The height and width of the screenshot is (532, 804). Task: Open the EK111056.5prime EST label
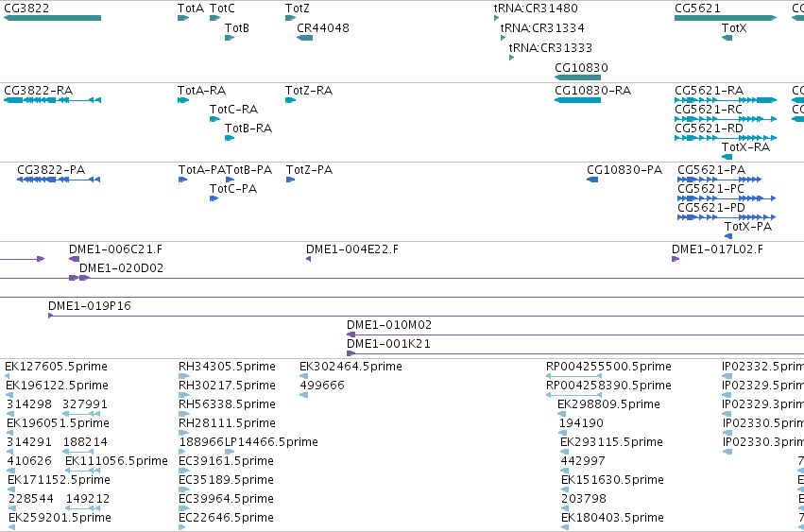coord(117,461)
